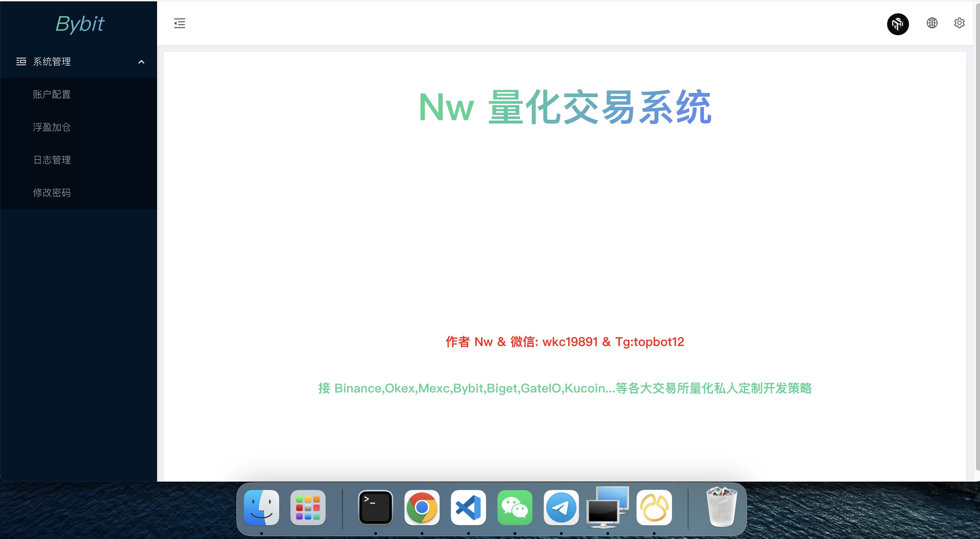Collapse the 系统管理 section with its chevron
Viewport: 980px width, 539px height.
141,62
